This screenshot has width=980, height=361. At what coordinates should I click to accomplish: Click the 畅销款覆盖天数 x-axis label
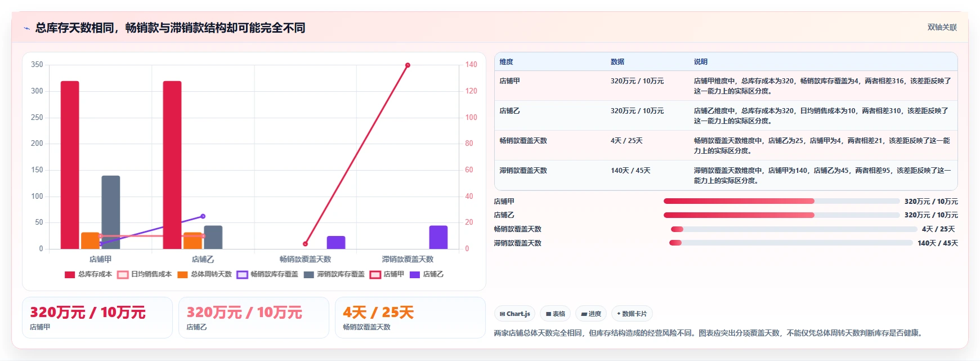coord(306,259)
